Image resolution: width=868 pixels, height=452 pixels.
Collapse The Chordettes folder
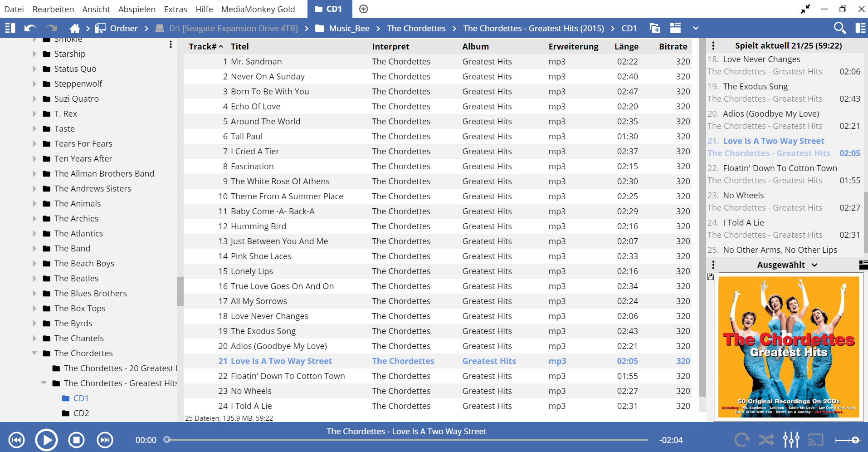point(34,353)
